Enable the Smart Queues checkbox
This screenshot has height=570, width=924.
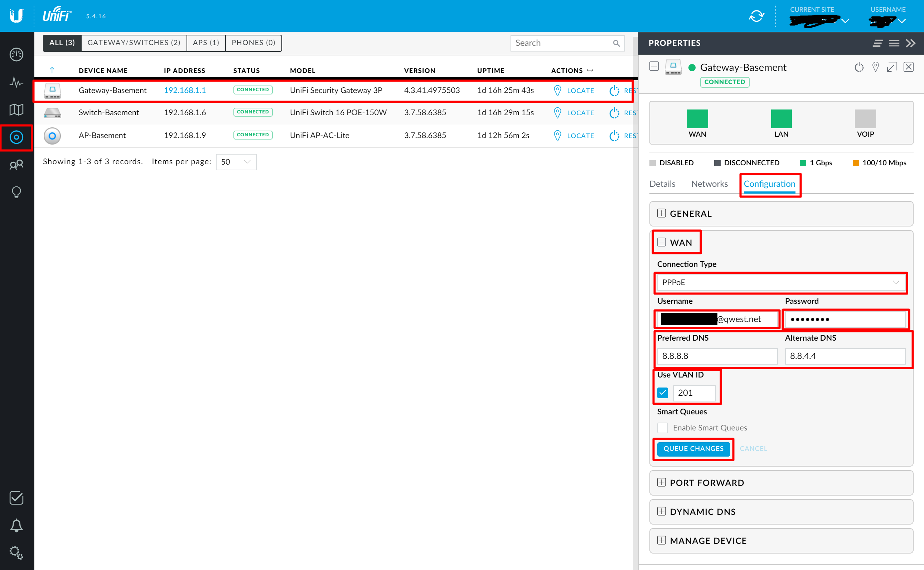click(663, 428)
